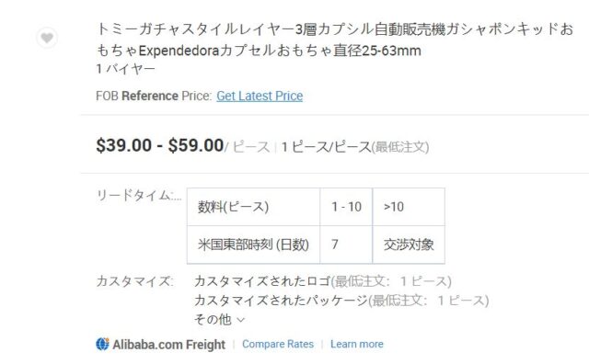This screenshot has width=589, height=364.
Task: Click the 1 バイヤー buyer count
Action: click(125, 69)
